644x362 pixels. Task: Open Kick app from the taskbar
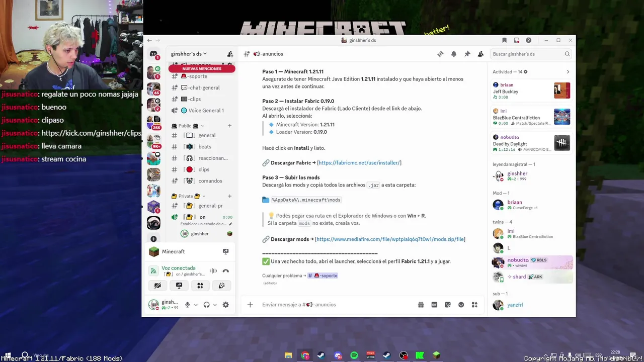point(420,355)
